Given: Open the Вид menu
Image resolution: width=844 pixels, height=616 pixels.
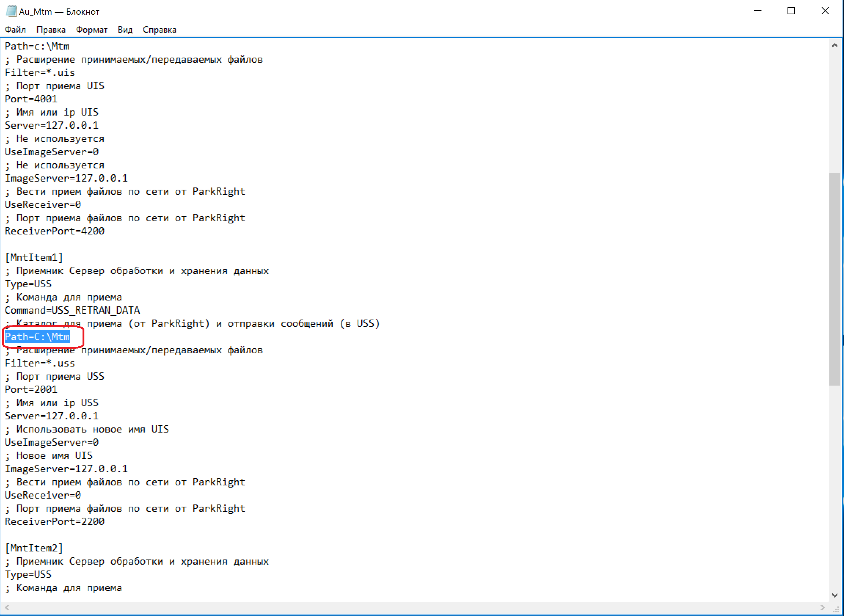Looking at the screenshot, I should [x=125, y=30].
